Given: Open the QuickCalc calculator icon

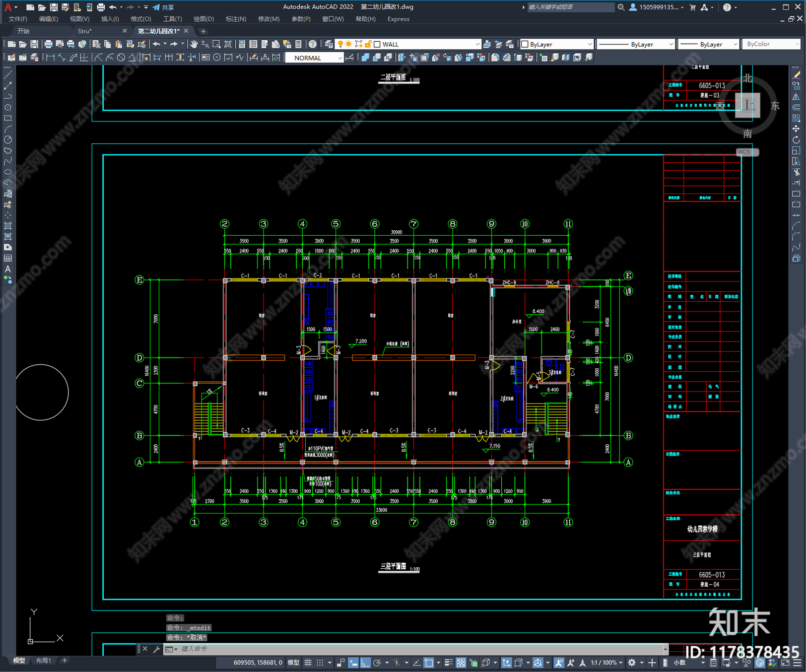Looking at the screenshot, I should coord(299,44).
